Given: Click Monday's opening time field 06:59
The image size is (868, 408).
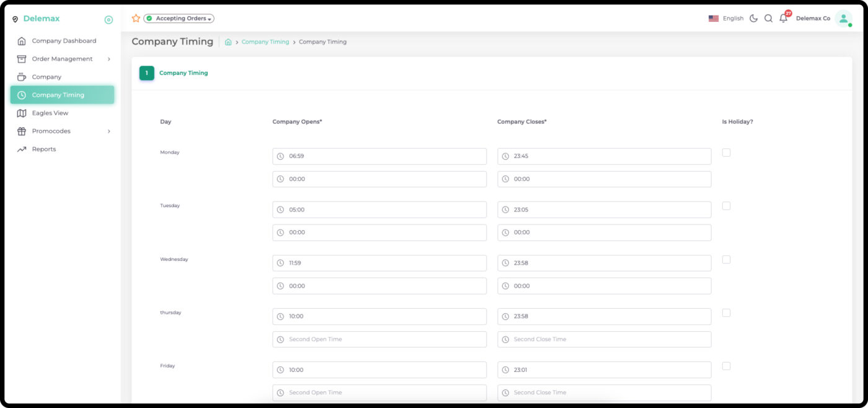Looking at the screenshot, I should (x=379, y=156).
